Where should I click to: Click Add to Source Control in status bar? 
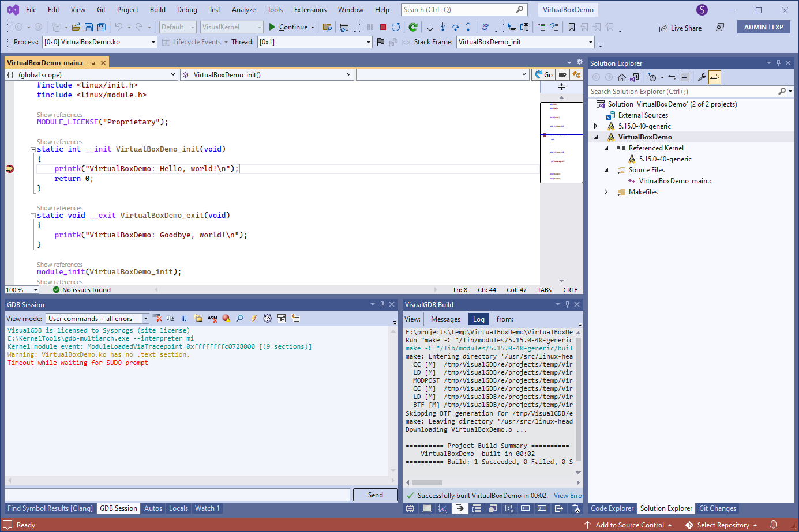628,525
